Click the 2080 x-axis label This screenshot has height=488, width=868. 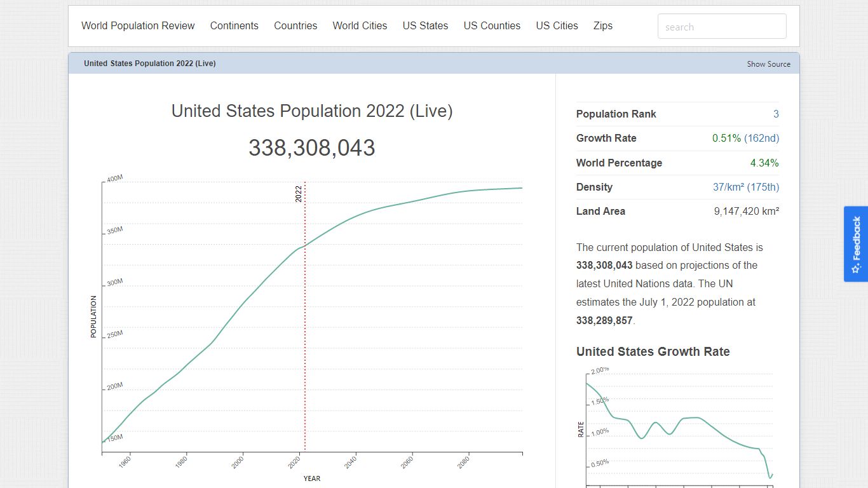point(463,462)
